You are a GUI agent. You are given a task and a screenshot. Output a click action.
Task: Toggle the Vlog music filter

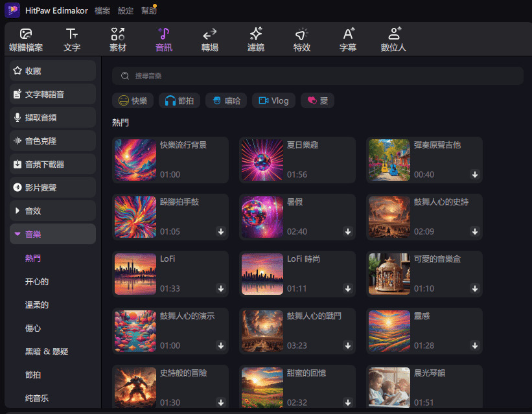273,100
